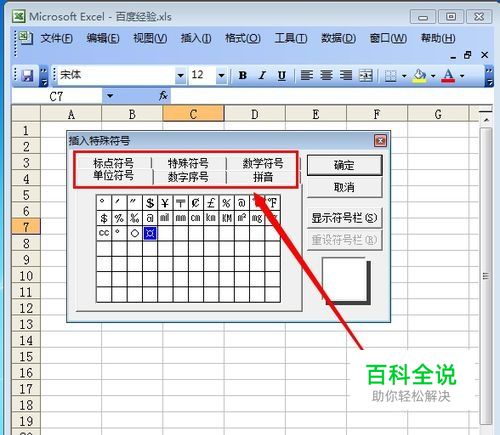
Task: Open the 编辑(E) menu
Action: [103, 38]
